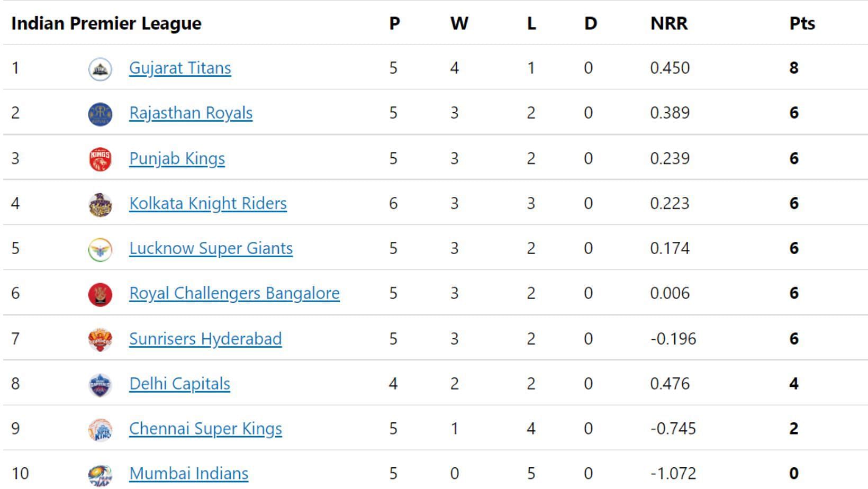Click the Mumbai Indians logo
This screenshot has height=489, width=868.
click(100, 474)
